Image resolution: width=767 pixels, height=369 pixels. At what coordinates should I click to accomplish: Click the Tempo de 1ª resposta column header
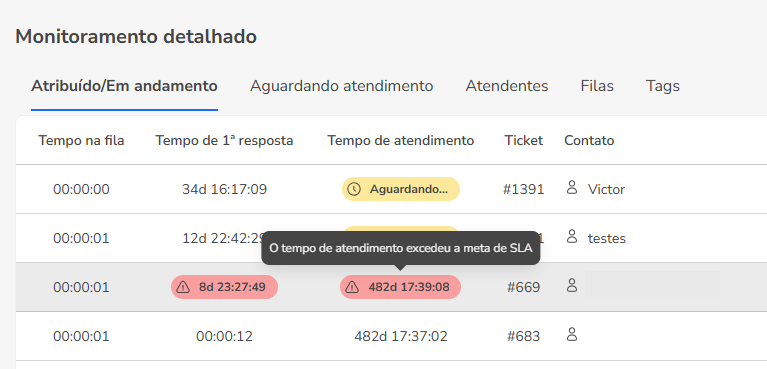coord(225,141)
